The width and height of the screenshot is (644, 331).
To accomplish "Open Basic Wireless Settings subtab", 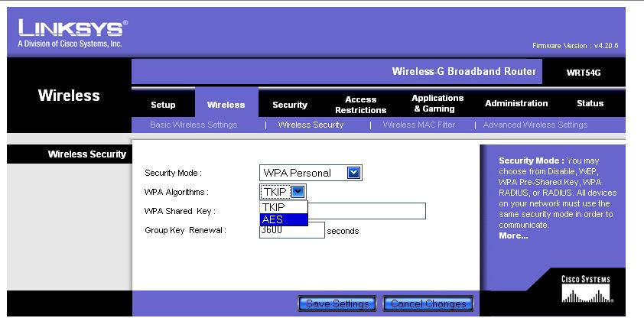I will 194,125.
